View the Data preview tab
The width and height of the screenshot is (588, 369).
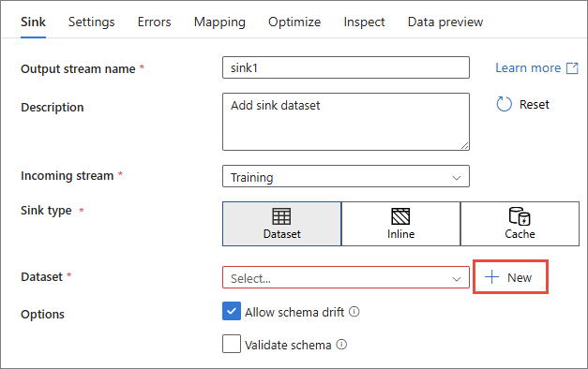pyautogui.click(x=445, y=22)
